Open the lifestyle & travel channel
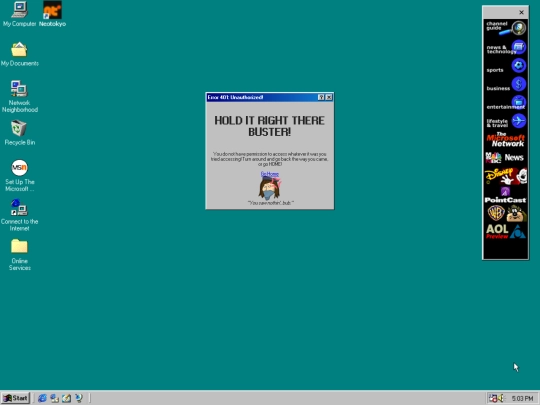The height and width of the screenshot is (405, 540). (506, 122)
